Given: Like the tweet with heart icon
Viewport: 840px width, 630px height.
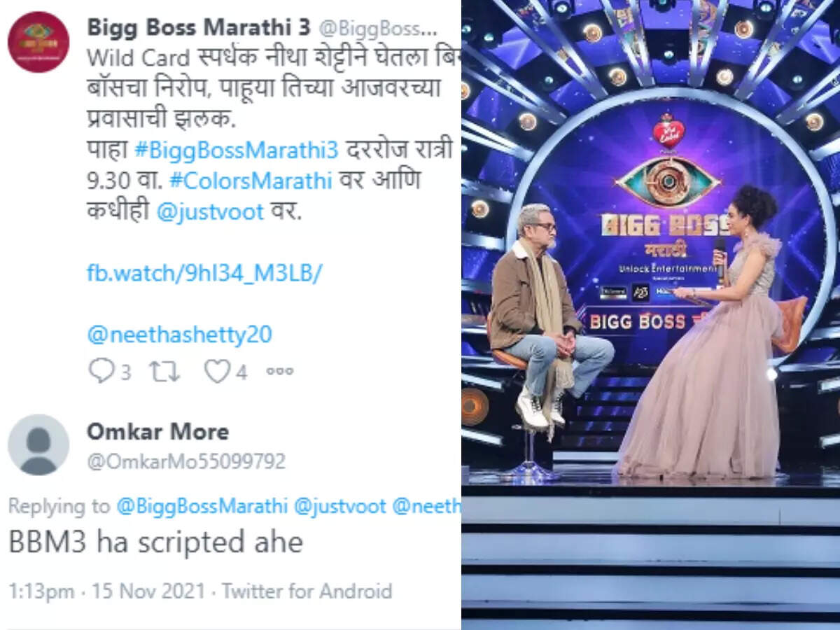Looking at the screenshot, I should [x=216, y=372].
